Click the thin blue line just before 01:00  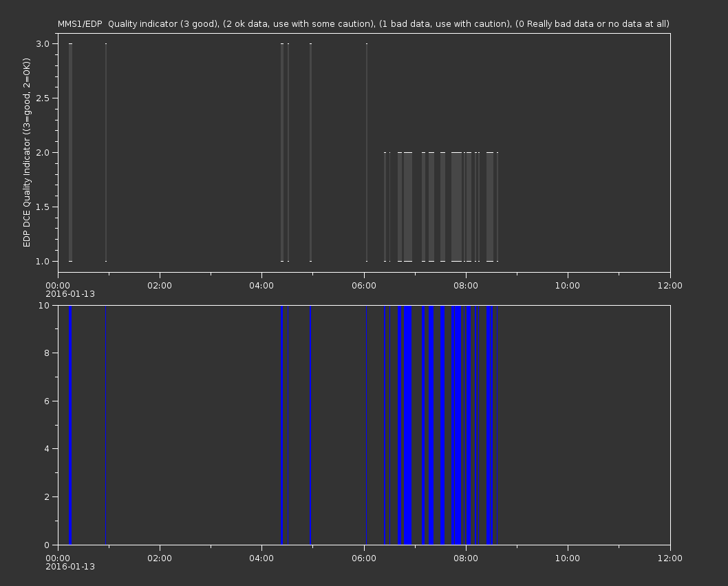[106, 425]
